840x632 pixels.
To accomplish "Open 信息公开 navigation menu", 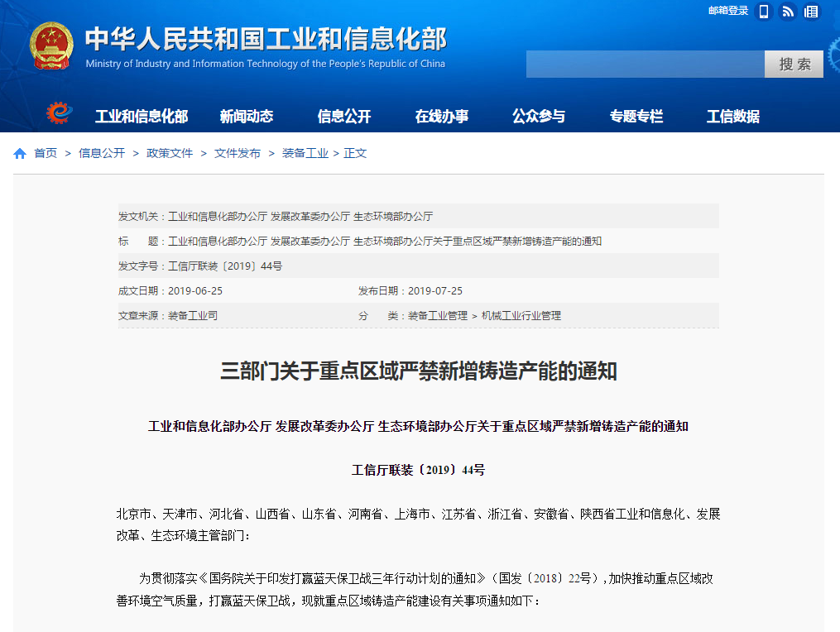I will coord(344,116).
